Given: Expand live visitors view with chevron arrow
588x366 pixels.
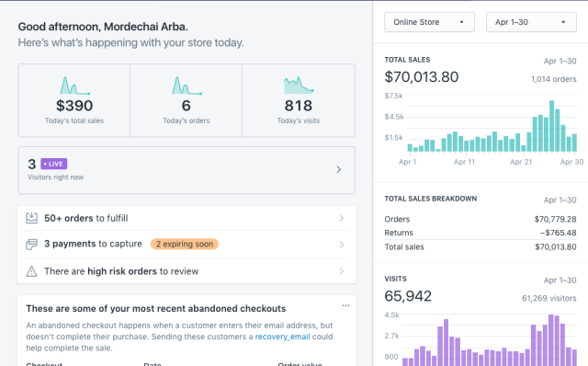Looking at the screenshot, I should pos(339,170).
